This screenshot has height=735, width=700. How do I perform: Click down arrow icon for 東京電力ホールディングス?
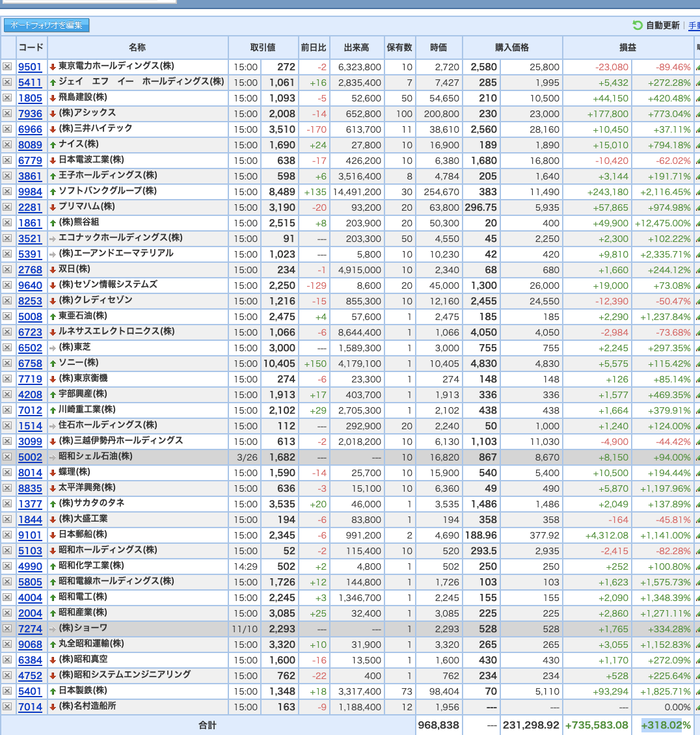tap(53, 67)
